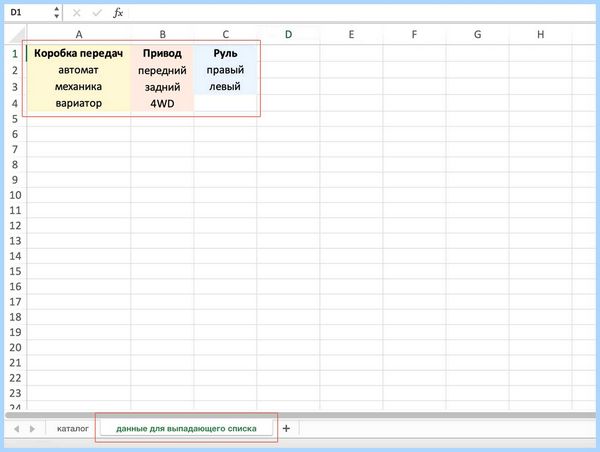600x452 pixels.
Task: Select column E header
Action: (351, 34)
